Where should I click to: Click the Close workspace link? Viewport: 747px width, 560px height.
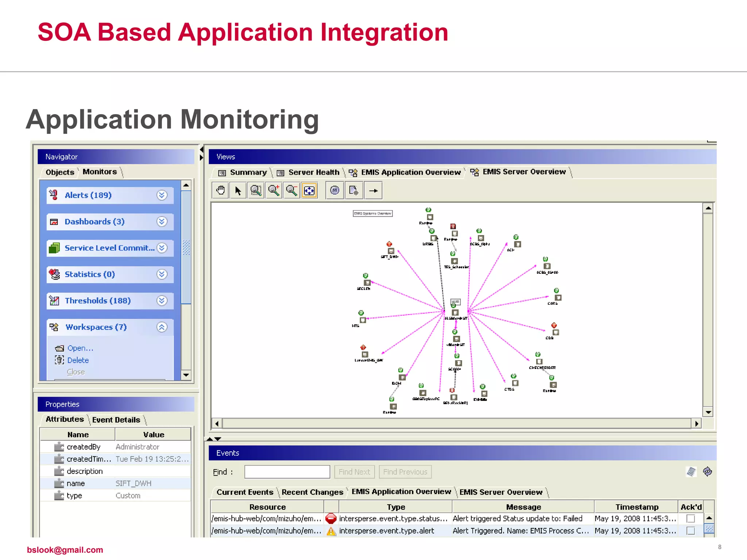(76, 372)
